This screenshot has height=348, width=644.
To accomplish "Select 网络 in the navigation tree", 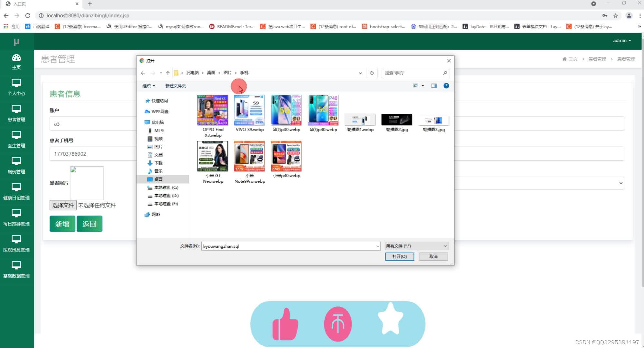I will point(152,215).
